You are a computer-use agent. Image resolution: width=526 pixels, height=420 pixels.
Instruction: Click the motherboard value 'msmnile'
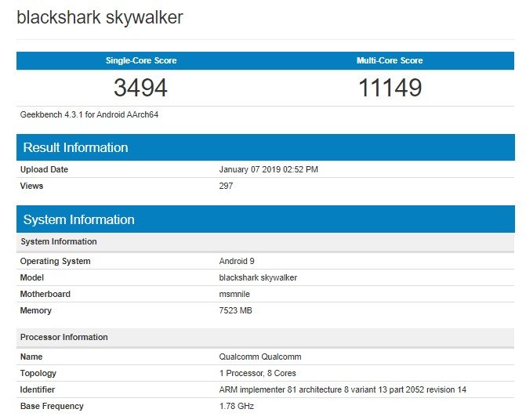[234, 294]
